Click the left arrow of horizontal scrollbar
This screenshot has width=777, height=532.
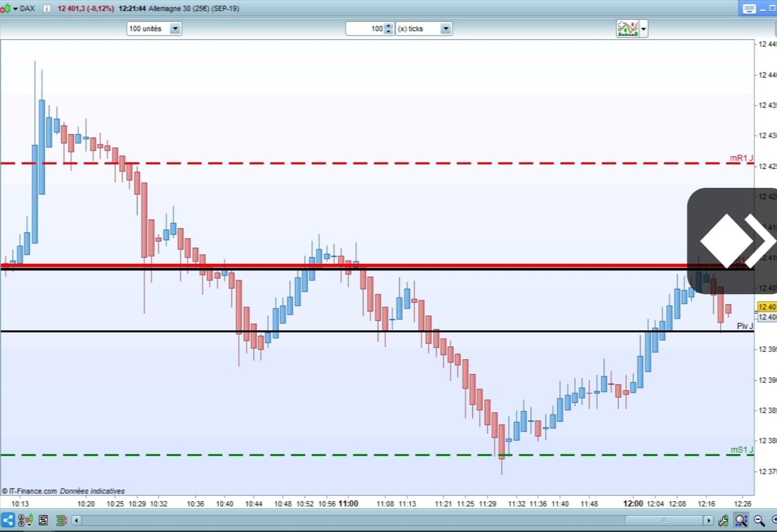(x=76, y=520)
